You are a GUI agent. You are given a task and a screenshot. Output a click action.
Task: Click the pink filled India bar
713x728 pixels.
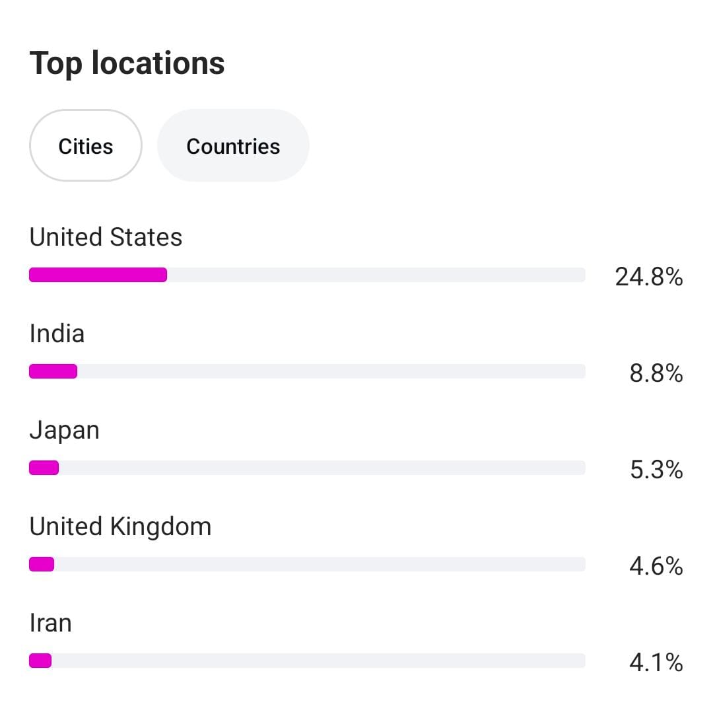pyautogui.click(x=53, y=371)
